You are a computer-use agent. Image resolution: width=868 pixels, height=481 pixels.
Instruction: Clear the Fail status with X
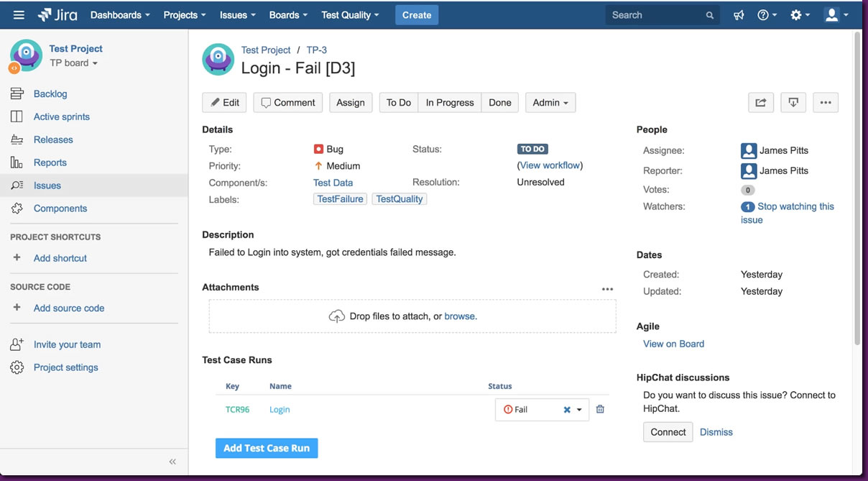click(567, 410)
